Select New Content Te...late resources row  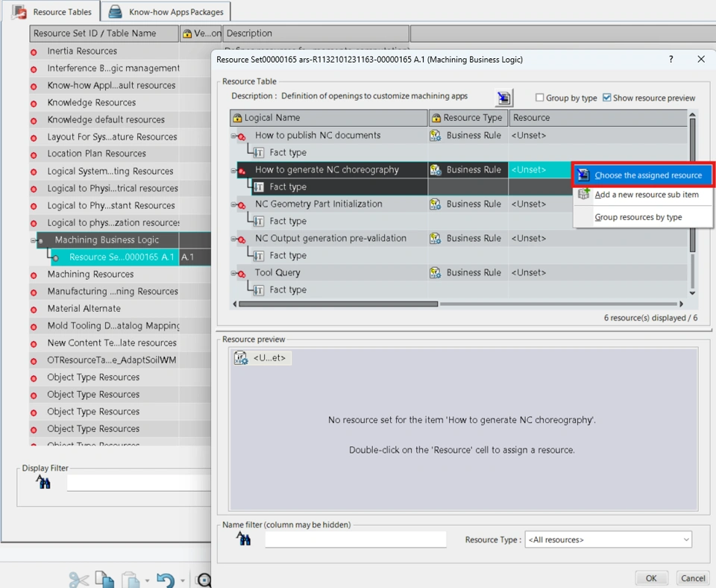pos(112,343)
